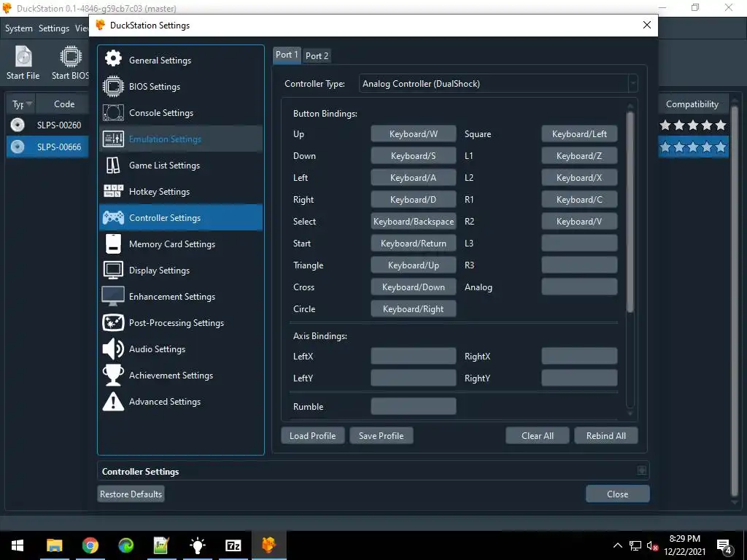This screenshot has height=560, width=747.
Task: Rebind Start binding Keyboard/Return
Action: 414,244
